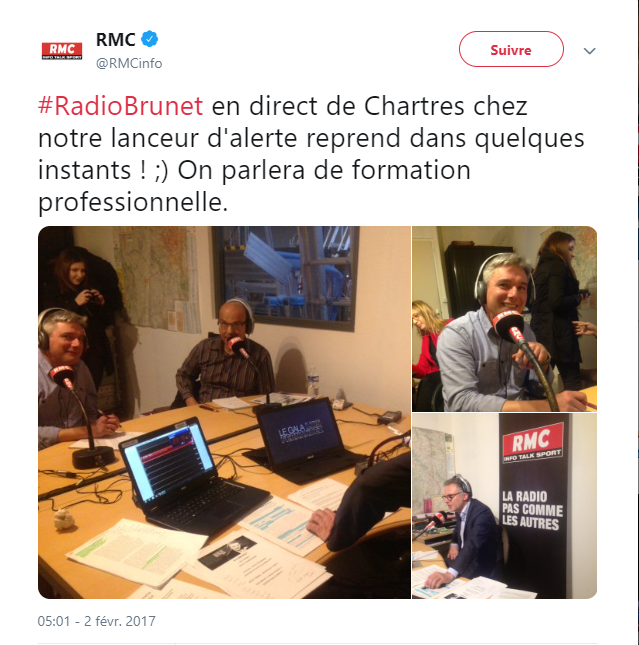Click the red RMC microphone in top-right photo
639x645 pixels.
click(509, 326)
